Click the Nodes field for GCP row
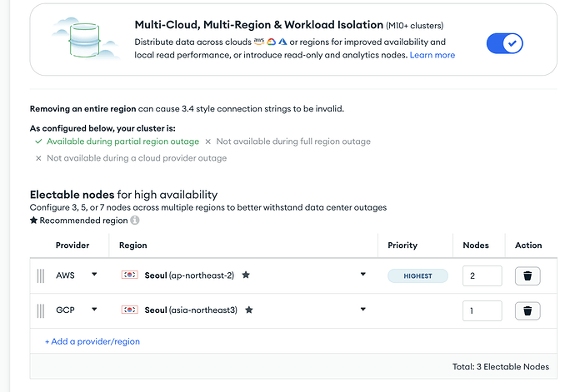575x392 pixels. pyautogui.click(x=482, y=310)
